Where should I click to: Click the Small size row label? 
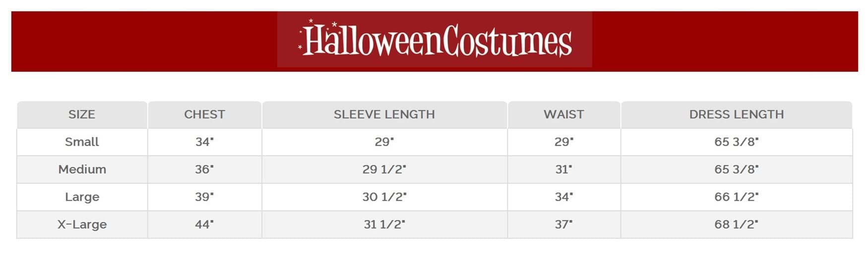[82, 142]
